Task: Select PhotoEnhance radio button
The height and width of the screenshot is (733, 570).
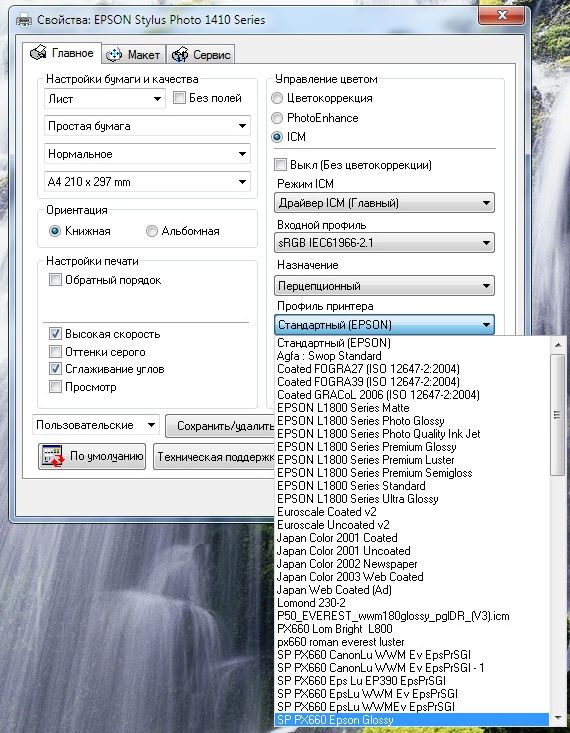Action: click(x=277, y=118)
